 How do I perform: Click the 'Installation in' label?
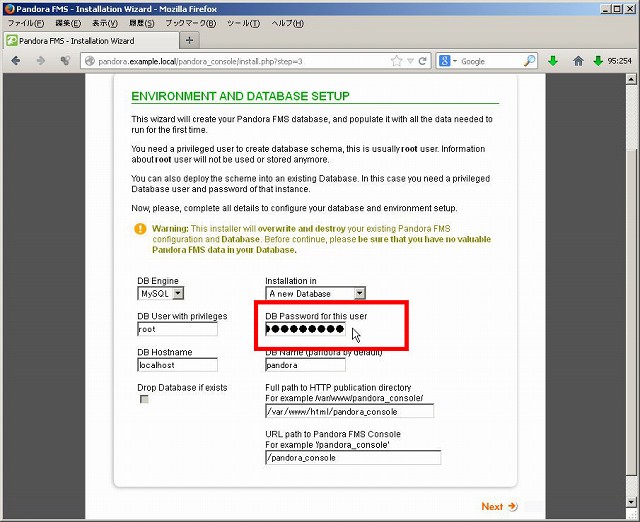[x=291, y=281]
